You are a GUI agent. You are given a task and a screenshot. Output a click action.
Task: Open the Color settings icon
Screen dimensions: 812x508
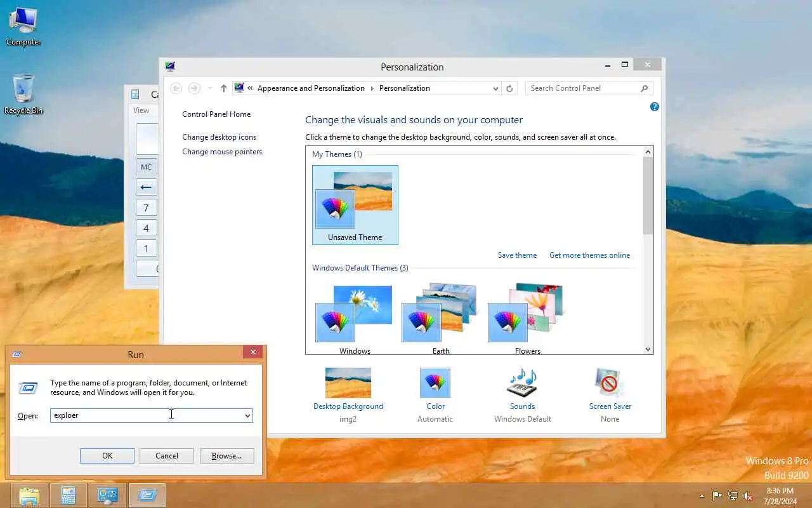click(435, 383)
